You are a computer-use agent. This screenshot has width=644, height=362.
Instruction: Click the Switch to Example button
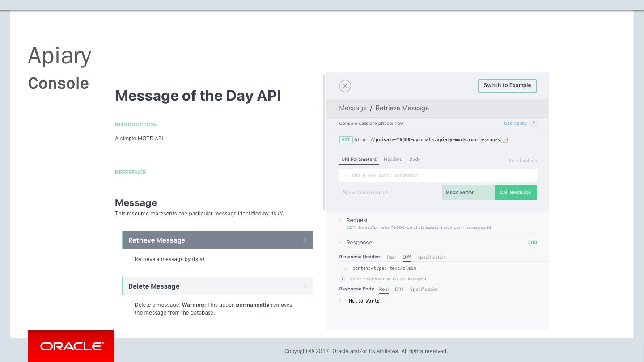click(x=507, y=86)
